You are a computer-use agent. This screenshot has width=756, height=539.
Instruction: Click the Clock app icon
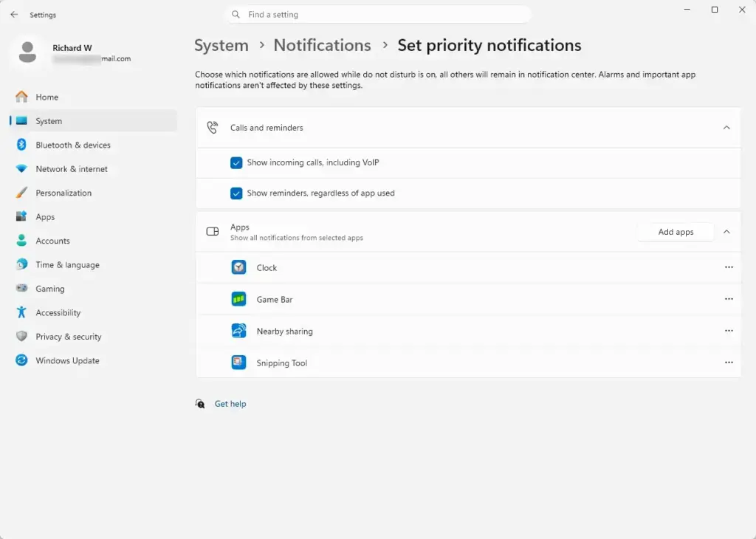click(238, 267)
